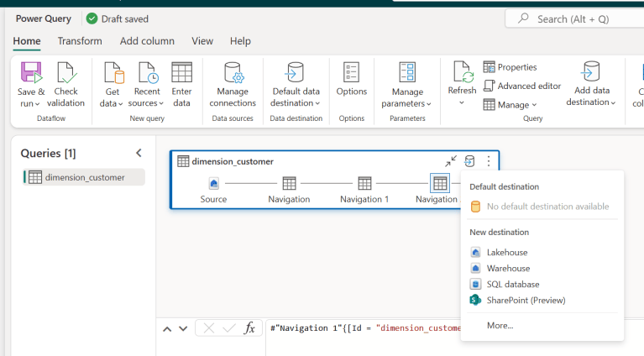Open the Advanced editor
644x356 pixels.
[522, 86]
